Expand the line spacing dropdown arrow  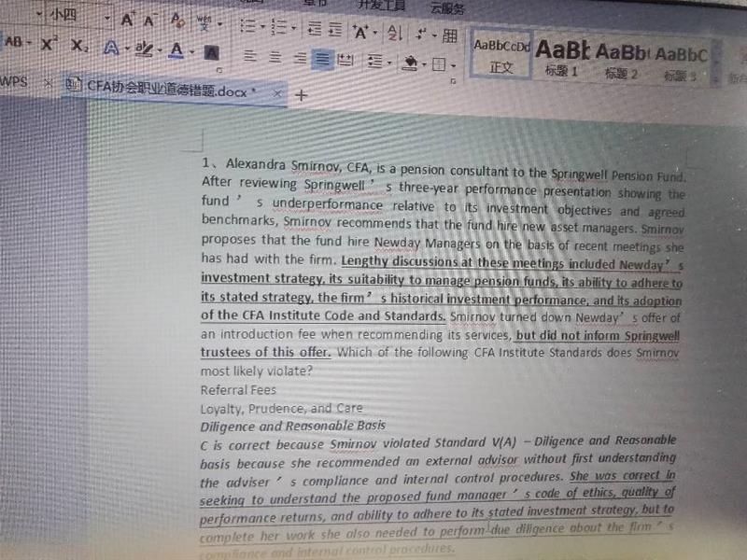(x=389, y=63)
